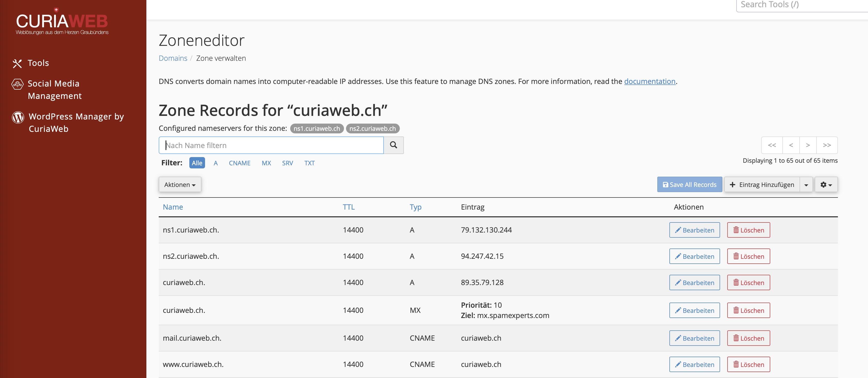Click the magnifier search filter button
Viewport: 868px width, 378px height.
(x=393, y=145)
